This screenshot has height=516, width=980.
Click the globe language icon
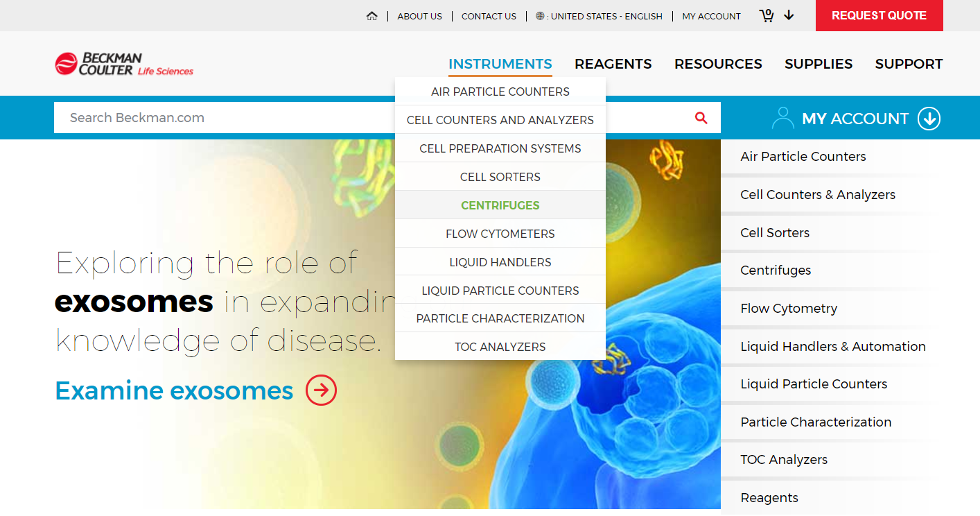[540, 16]
